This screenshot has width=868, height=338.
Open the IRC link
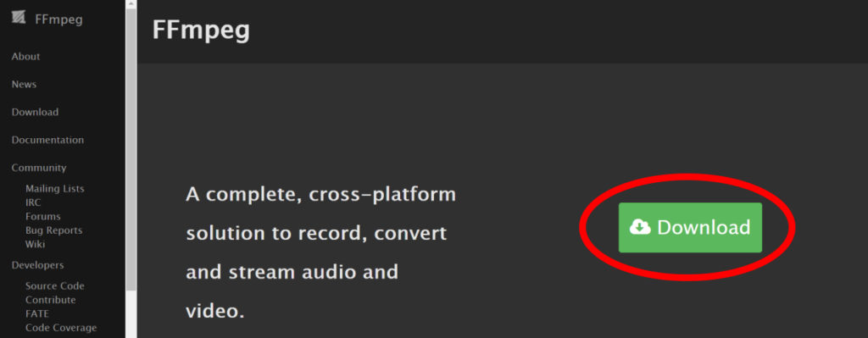click(33, 202)
